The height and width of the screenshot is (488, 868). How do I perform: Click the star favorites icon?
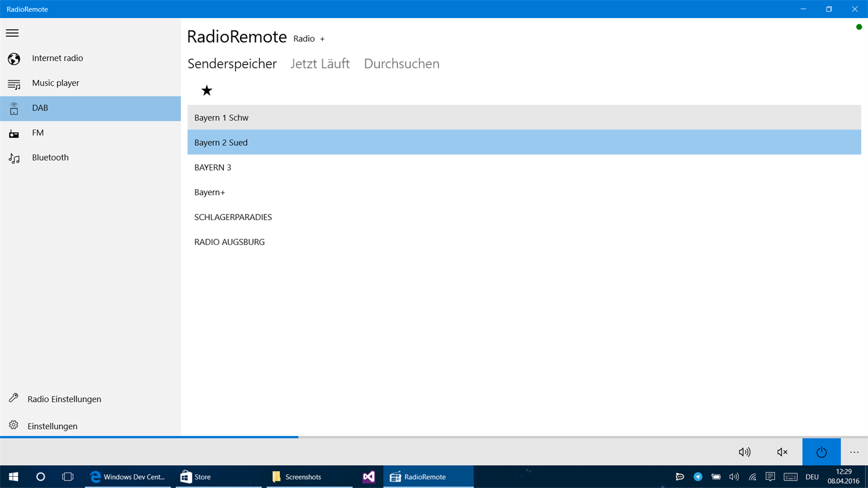206,89
